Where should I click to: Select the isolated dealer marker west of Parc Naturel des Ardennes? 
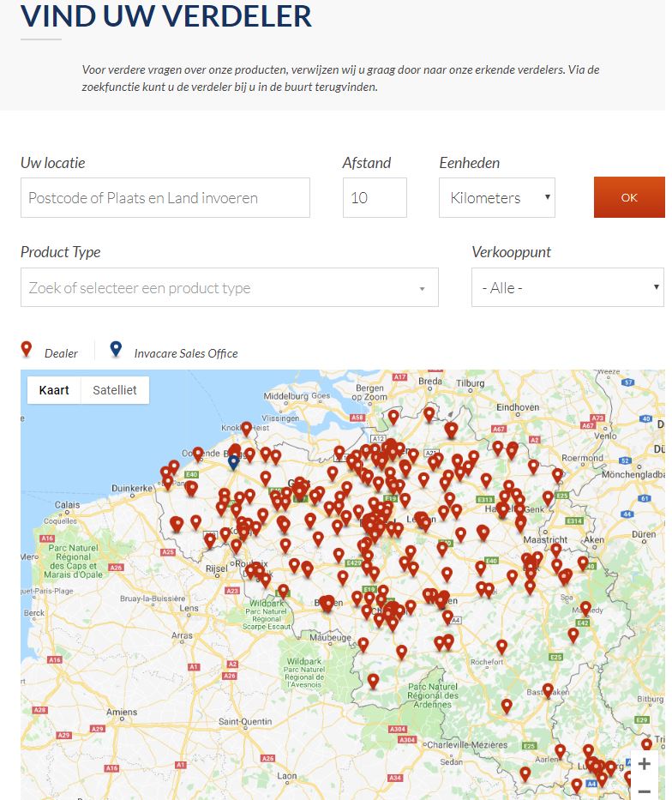[373, 681]
